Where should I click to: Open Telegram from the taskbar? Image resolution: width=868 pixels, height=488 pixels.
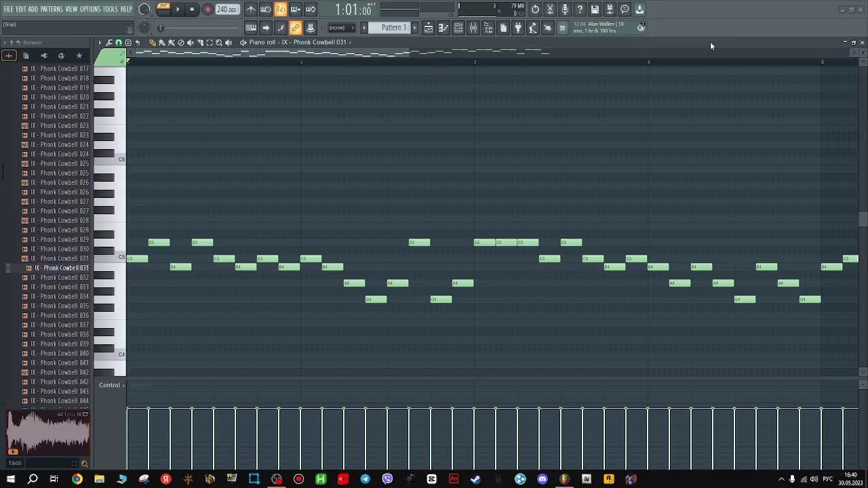(x=365, y=479)
